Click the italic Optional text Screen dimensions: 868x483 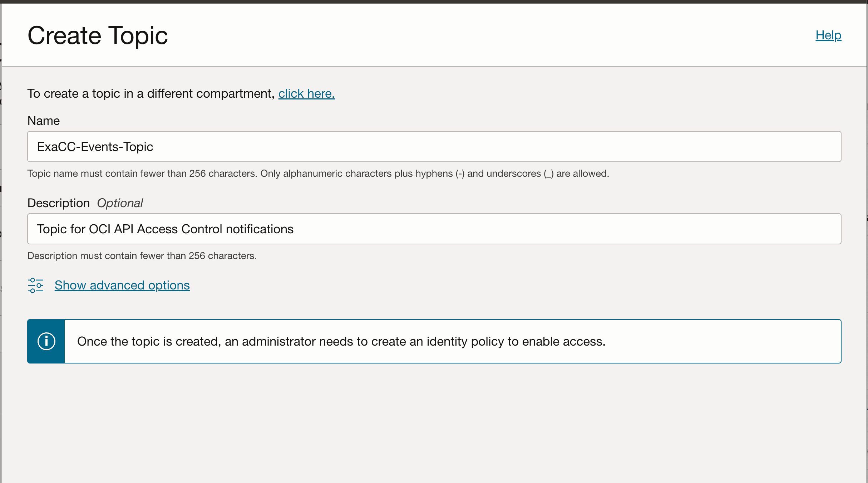(x=120, y=203)
